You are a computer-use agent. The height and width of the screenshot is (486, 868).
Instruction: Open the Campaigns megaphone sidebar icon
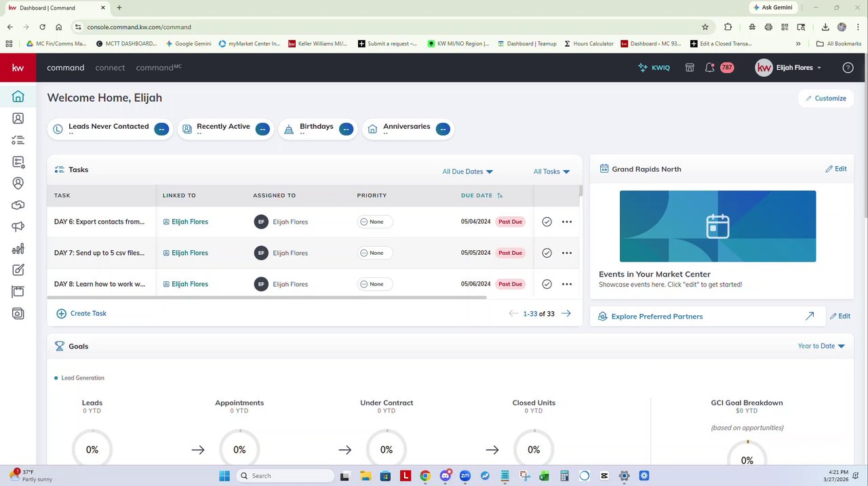coord(18,227)
